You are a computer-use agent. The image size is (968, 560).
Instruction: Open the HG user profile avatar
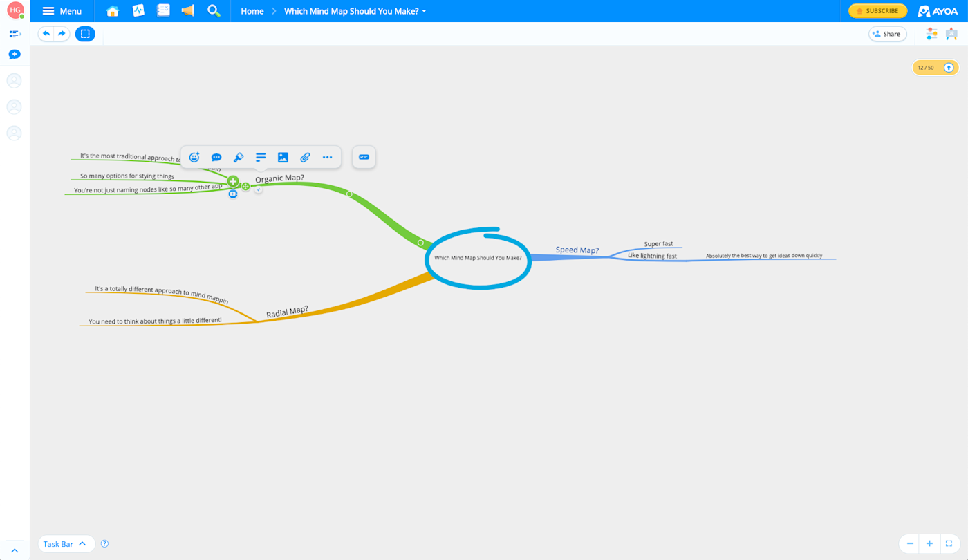(x=15, y=10)
